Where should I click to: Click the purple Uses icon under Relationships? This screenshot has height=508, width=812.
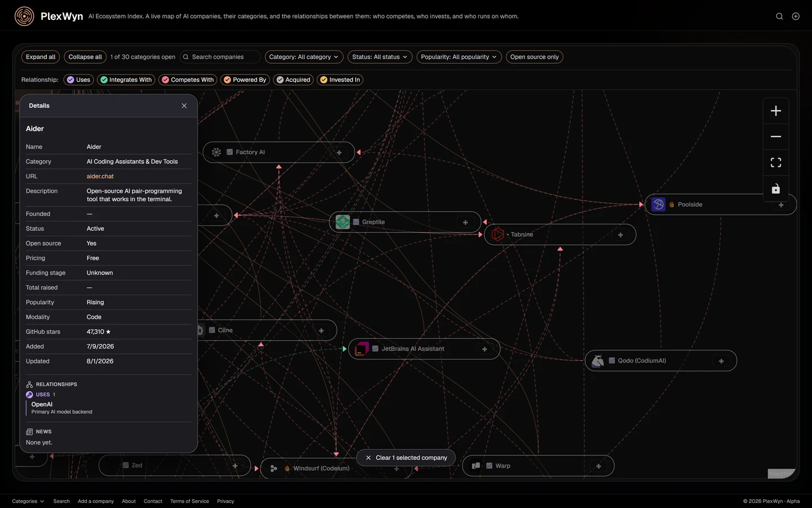click(x=29, y=395)
